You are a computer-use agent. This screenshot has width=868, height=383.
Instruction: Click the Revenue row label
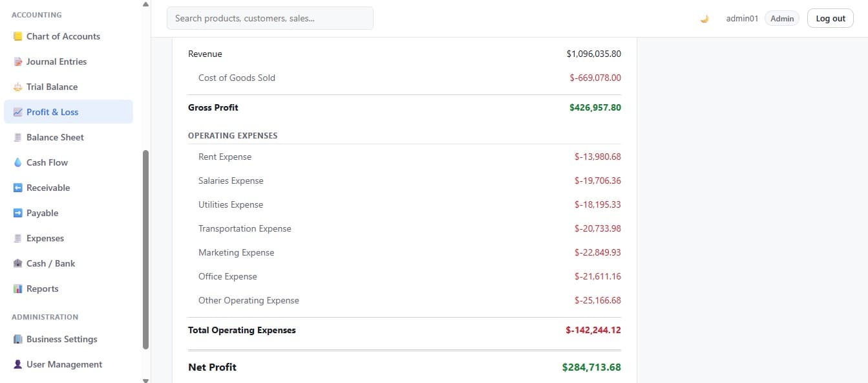point(205,54)
